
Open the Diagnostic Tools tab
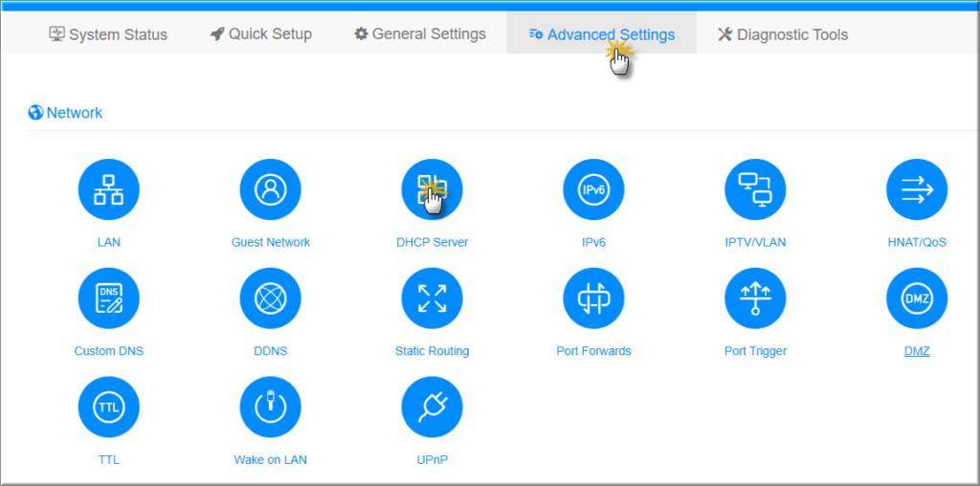782,34
